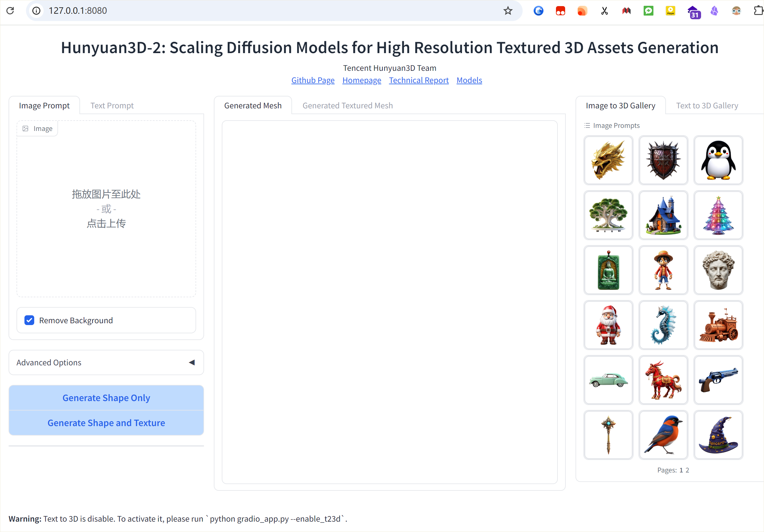Select the straw-hat cartoon boy example
This screenshot has width=764, height=532.
pyautogui.click(x=663, y=270)
